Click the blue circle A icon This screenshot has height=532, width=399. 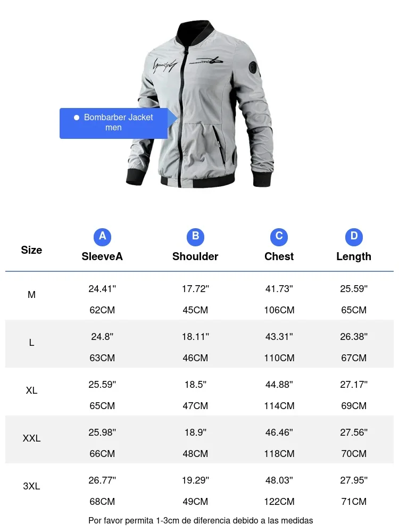[102, 237]
